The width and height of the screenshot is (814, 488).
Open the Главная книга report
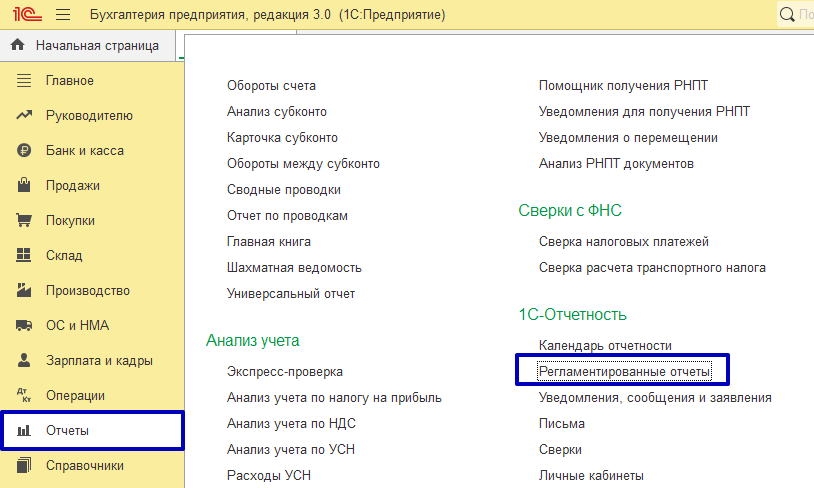[268, 242]
